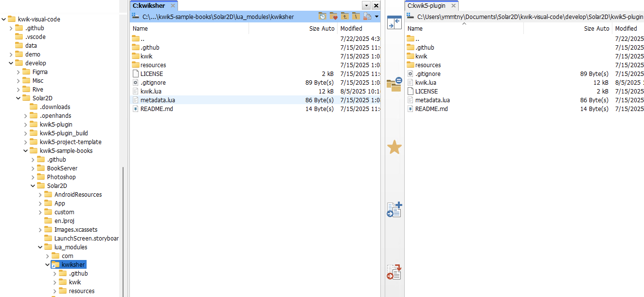Select the BookServer folder in the tree
The image size is (644, 297).
(x=62, y=168)
